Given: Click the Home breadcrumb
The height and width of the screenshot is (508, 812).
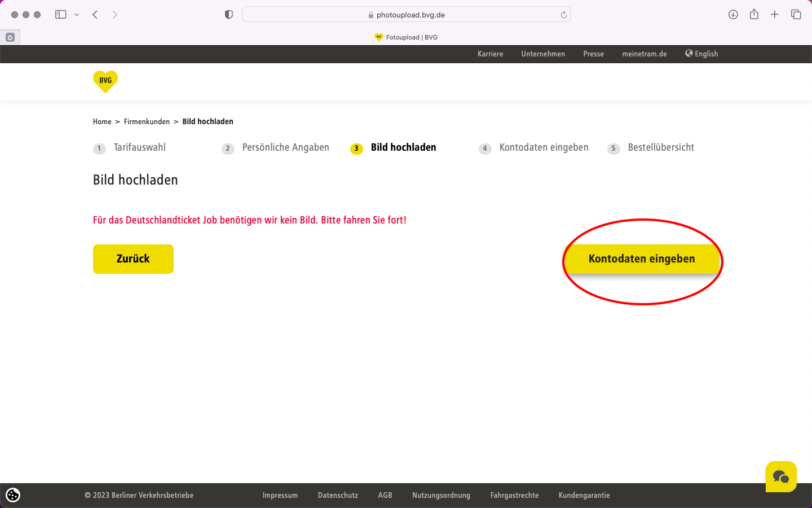Looking at the screenshot, I should point(102,121).
